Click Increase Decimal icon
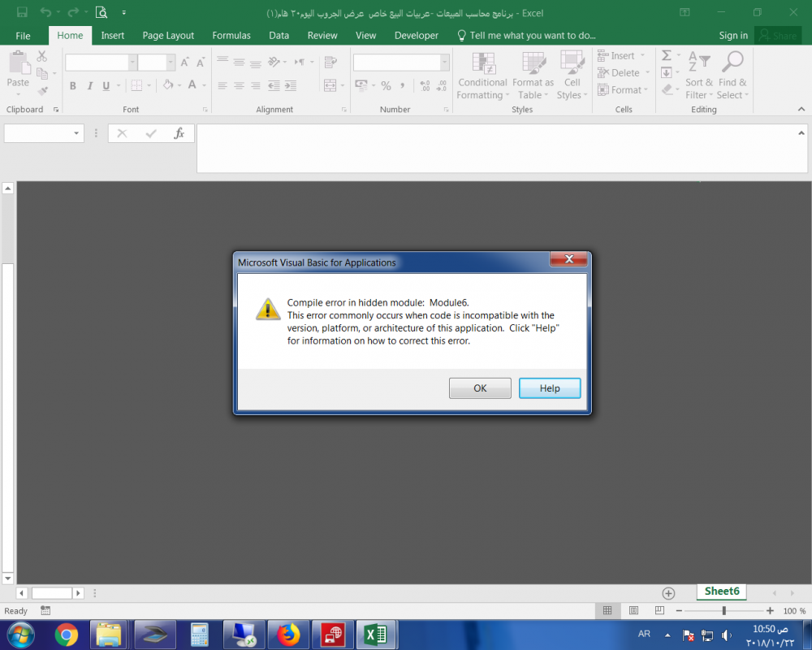Screen dimensions: 812x650 tap(425, 85)
